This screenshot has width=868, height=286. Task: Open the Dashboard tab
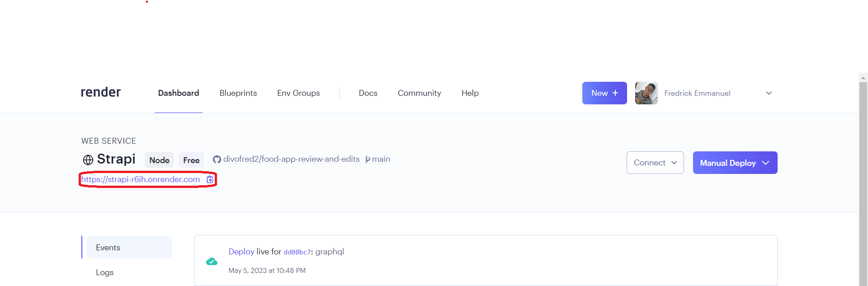pos(179,93)
